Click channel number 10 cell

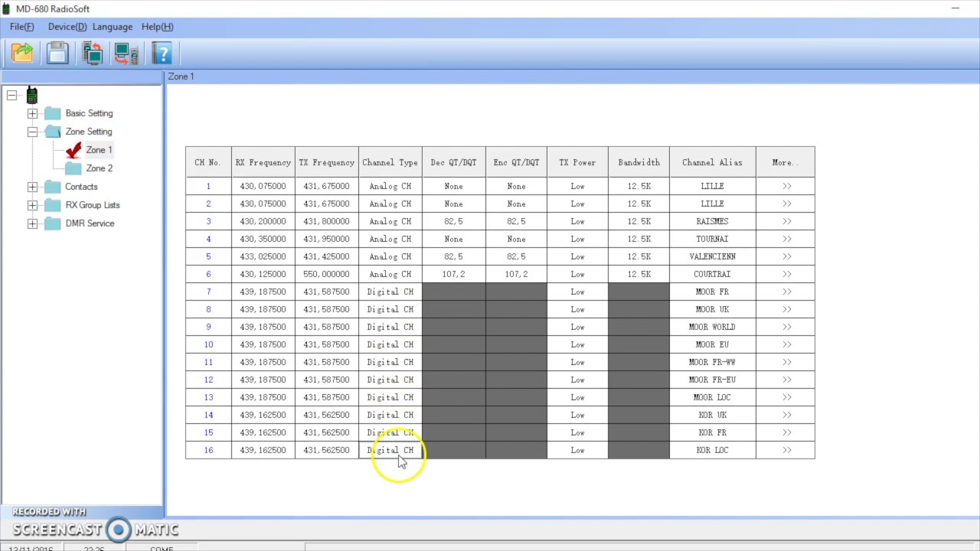pos(208,344)
